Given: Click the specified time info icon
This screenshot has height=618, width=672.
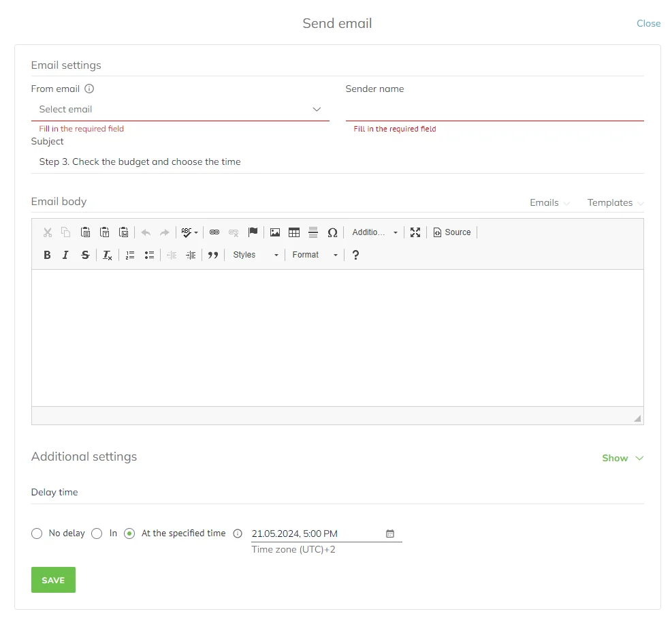Looking at the screenshot, I should pos(238,534).
